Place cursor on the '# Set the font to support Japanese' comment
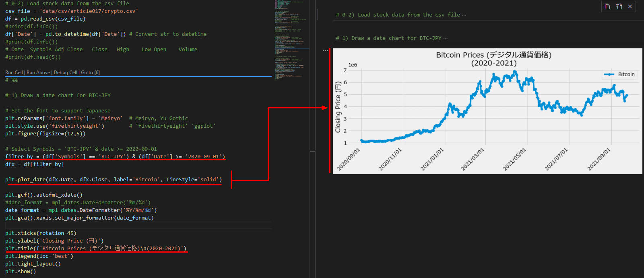 [x=58, y=111]
